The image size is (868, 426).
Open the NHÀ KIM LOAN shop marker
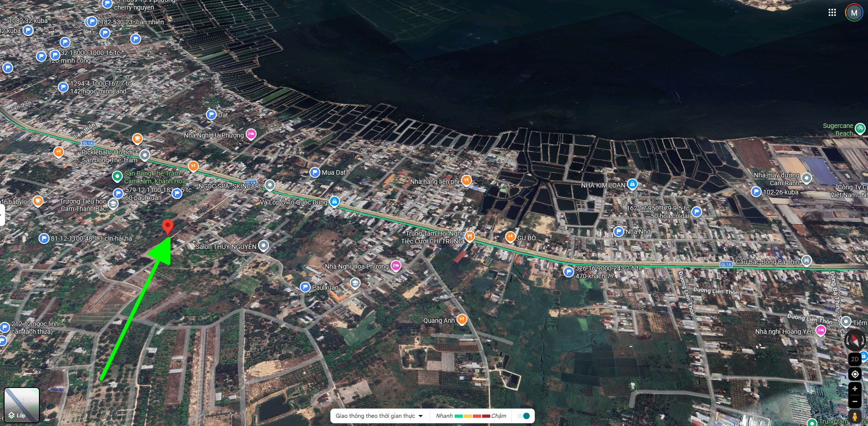tap(632, 184)
